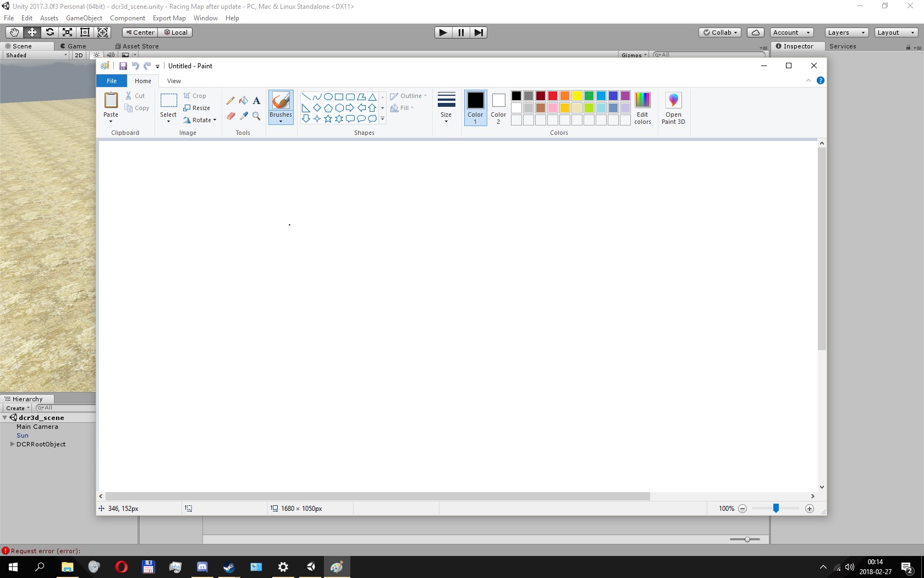Expand the DCRRootObject hierarchy item
The image size is (924, 578).
tap(12, 444)
